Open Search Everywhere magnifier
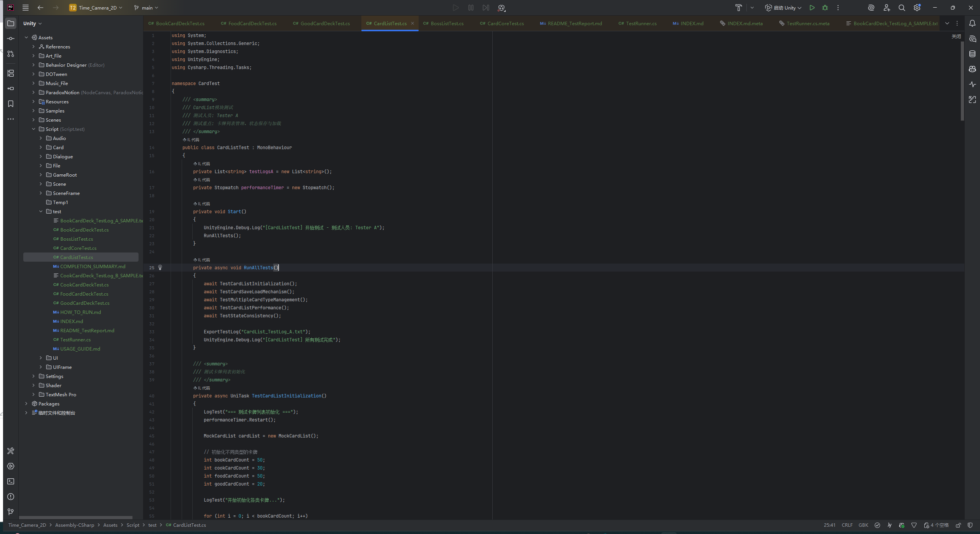Screen dimensions: 980x534 (902, 8)
